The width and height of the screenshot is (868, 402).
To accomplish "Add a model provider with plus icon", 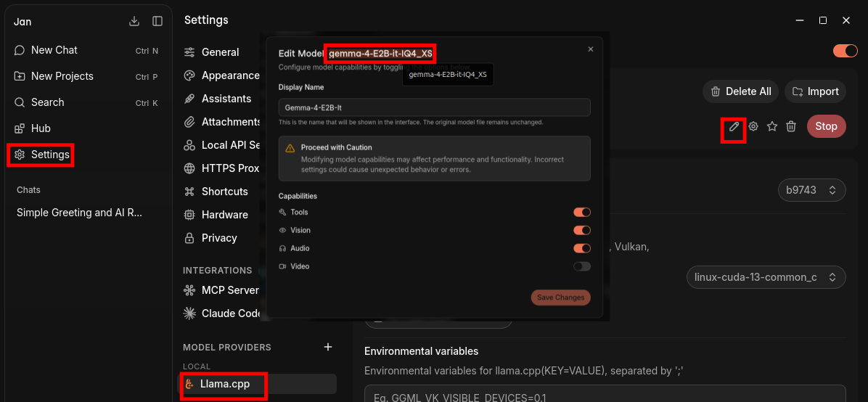I will pyautogui.click(x=328, y=347).
